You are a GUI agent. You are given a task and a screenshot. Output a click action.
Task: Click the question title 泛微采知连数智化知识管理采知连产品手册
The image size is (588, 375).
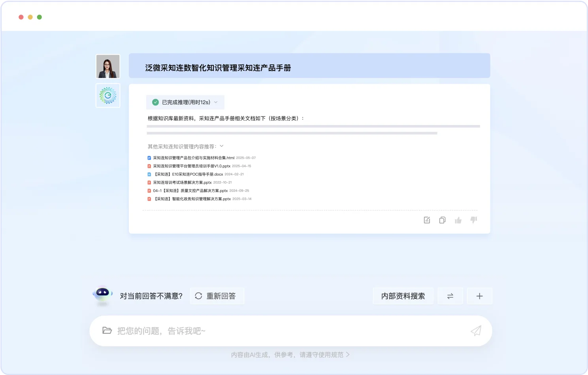coord(218,68)
